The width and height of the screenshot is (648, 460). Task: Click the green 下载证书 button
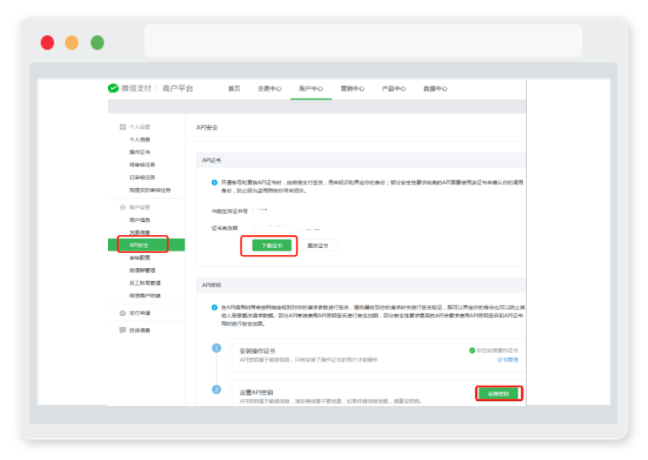tap(272, 245)
